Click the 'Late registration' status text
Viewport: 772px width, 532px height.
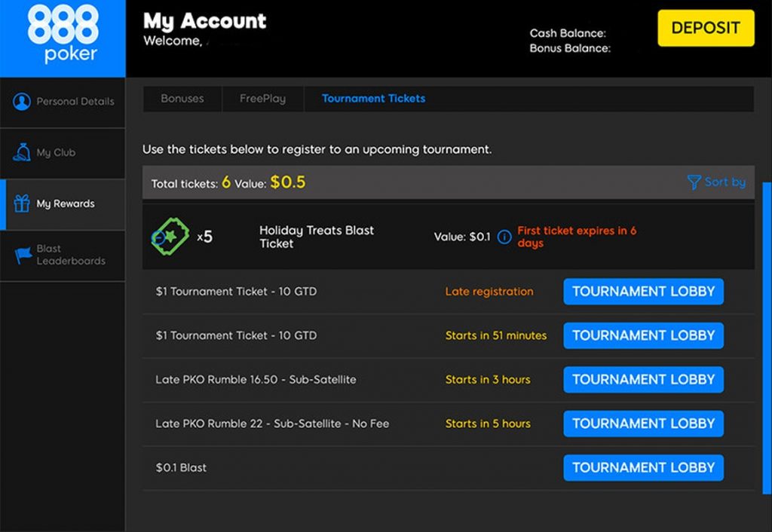489,292
